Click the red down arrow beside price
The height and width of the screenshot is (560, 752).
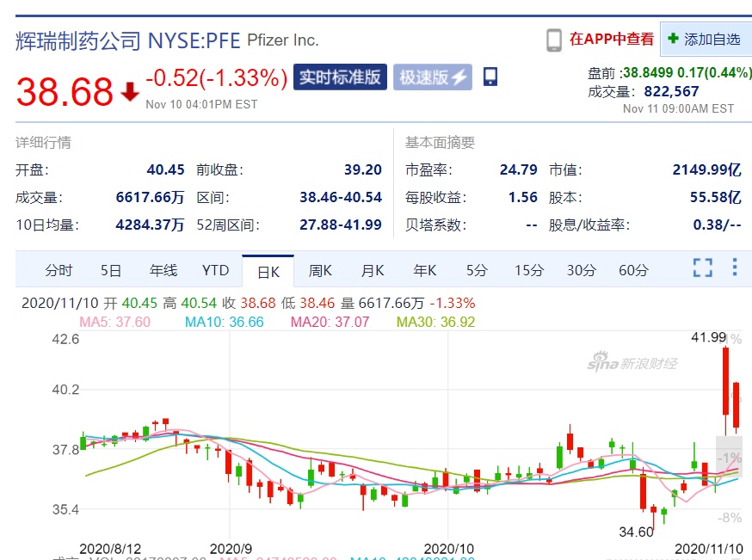point(130,91)
